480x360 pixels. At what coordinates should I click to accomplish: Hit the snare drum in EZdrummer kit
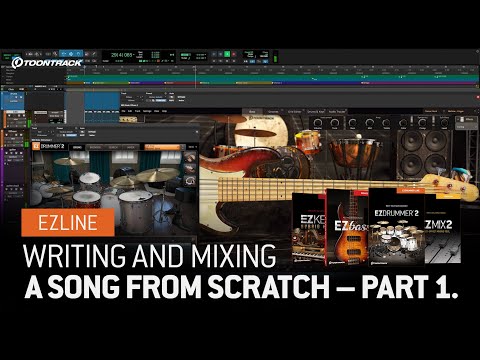tap(86, 198)
